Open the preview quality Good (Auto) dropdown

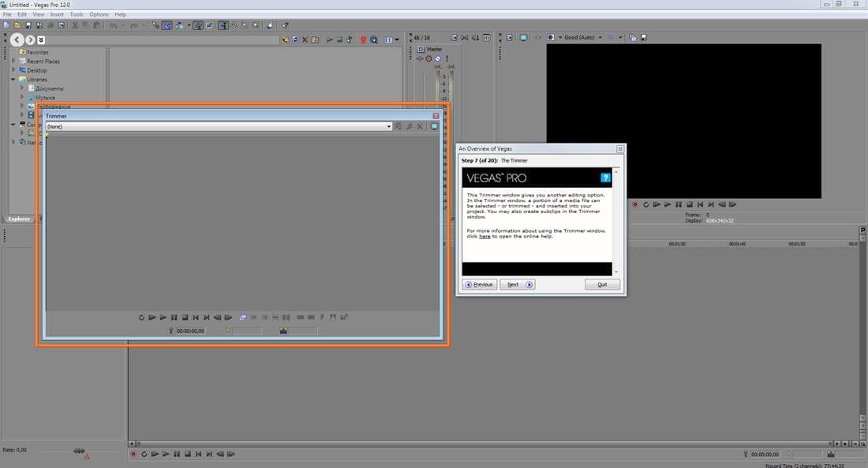pos(600,38)
